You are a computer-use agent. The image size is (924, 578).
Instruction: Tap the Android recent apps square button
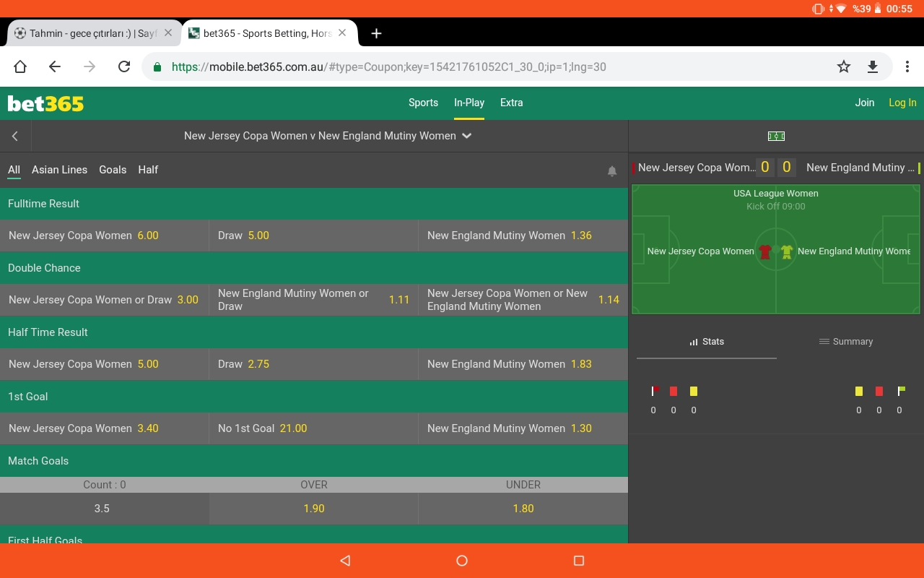tap(578, 561)
